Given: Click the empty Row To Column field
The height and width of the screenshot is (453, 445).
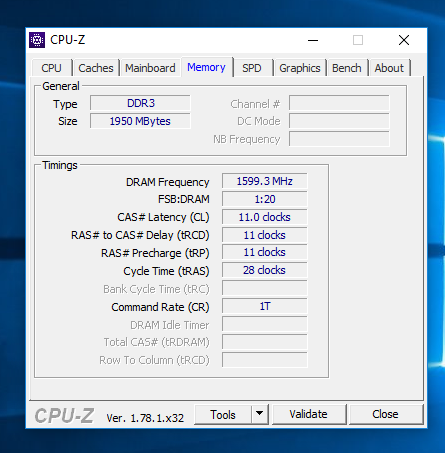Looking at the screenshot, I should 265,360.
